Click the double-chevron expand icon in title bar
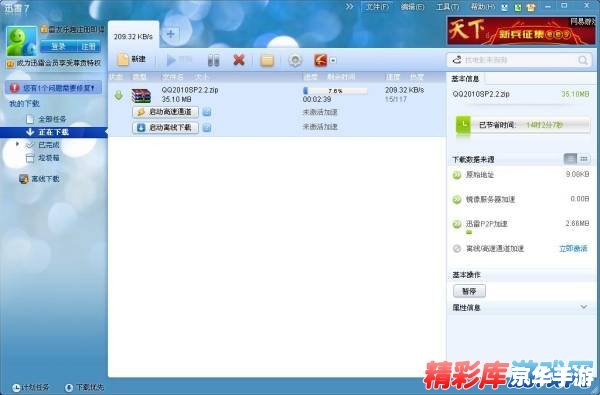Image resolution: width=600 pixels, height=395 pixels. tap(349, 7)
